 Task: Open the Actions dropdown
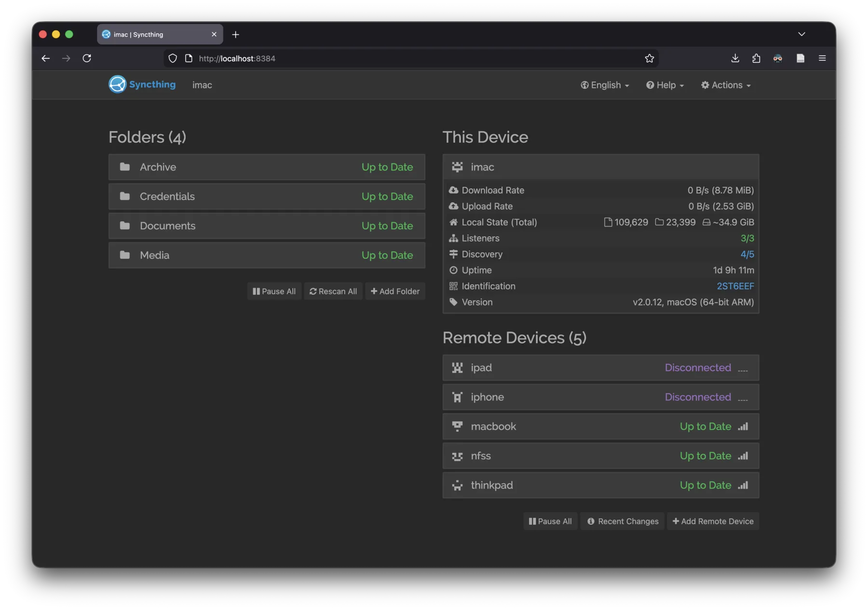pyautogui.click(x=725, y=85)
